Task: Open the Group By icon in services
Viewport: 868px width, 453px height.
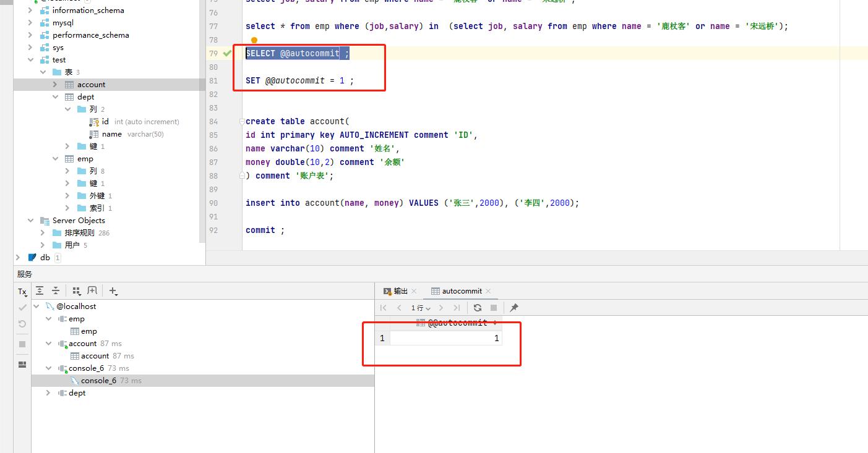Action: (x=77, y=290)
